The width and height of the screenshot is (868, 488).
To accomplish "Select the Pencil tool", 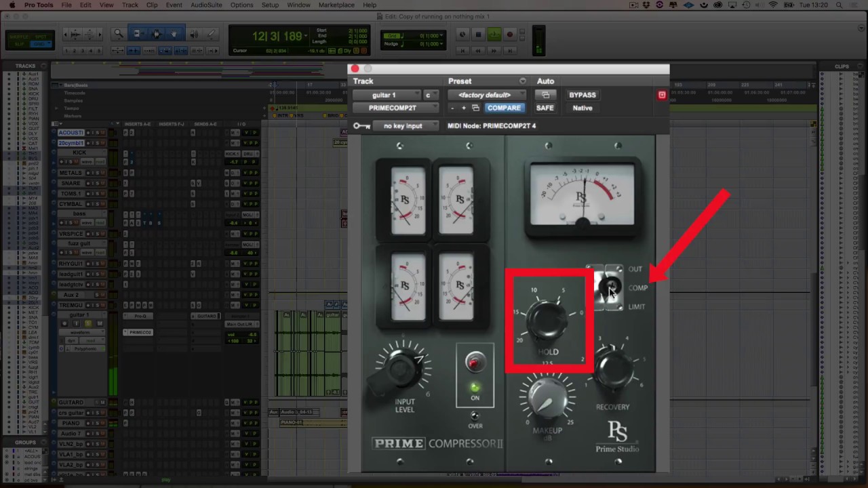I will click(x=211, y=34).
